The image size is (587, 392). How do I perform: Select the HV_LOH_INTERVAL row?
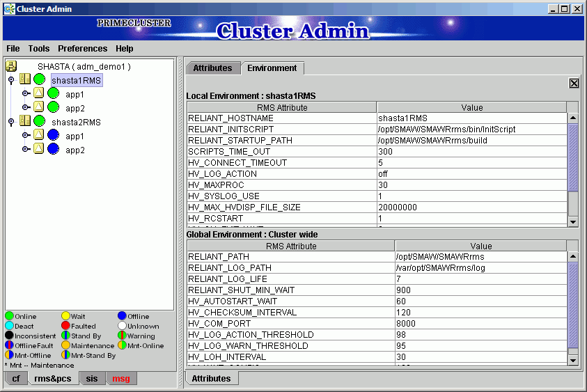coord(377,357)
